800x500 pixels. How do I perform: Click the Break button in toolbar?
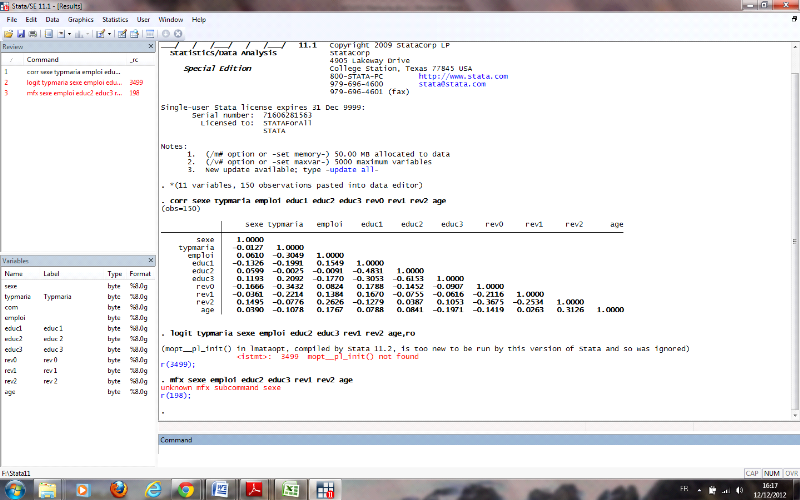tap(178, 34)
